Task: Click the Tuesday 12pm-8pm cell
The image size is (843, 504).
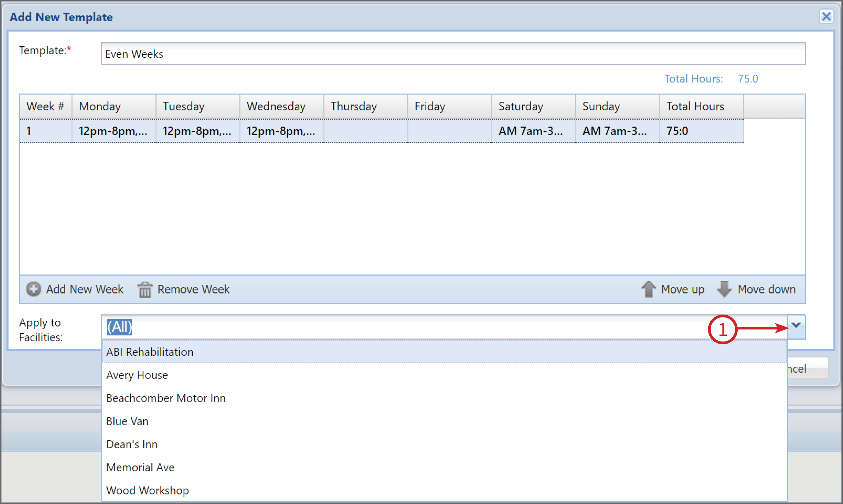Action: click(x=198, y=131)
